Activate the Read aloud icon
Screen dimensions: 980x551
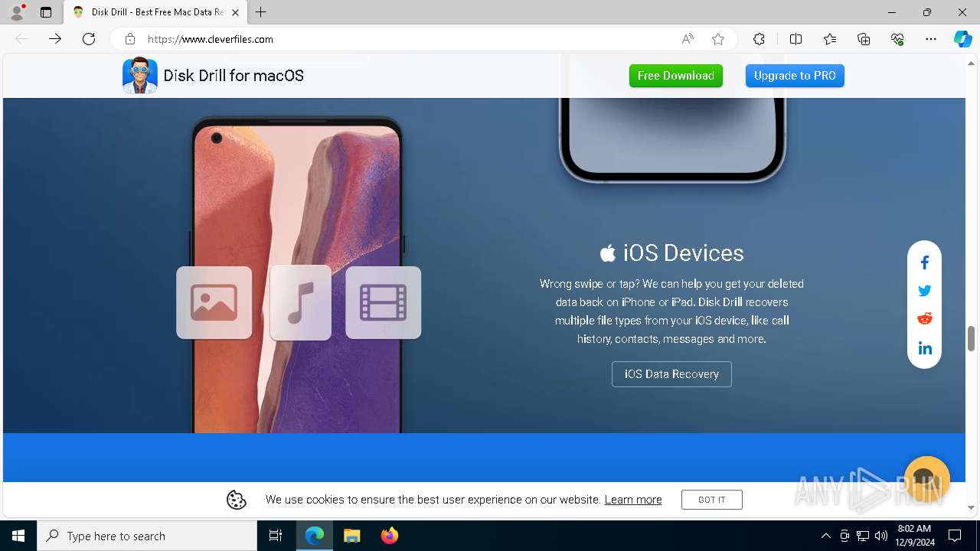(688, 39)
